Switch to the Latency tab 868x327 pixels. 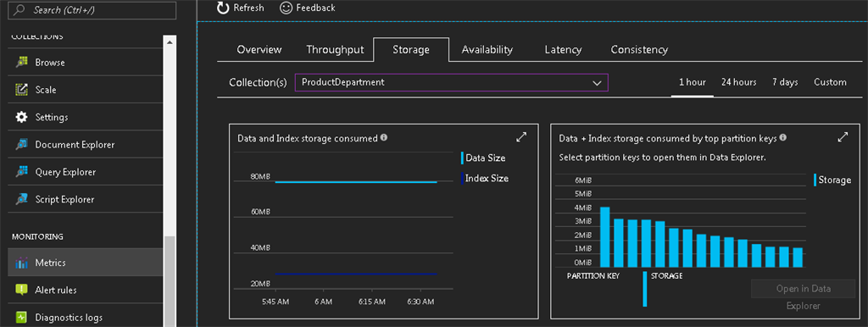pyautogui.click(x=563, y=49)
